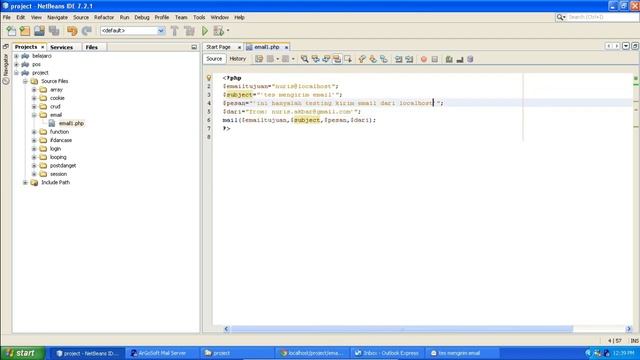This screenshot has height=360, width=640.
Task: Click the lightbulb hint icon on line 1
Action: 209,78
